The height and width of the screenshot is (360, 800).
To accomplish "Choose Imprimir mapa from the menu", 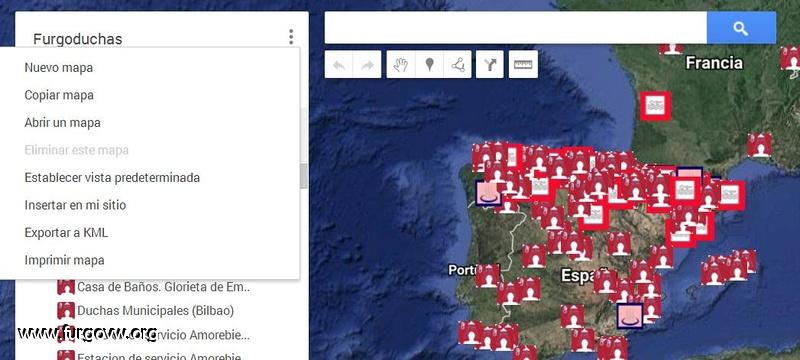I will (x=64, y=261).
